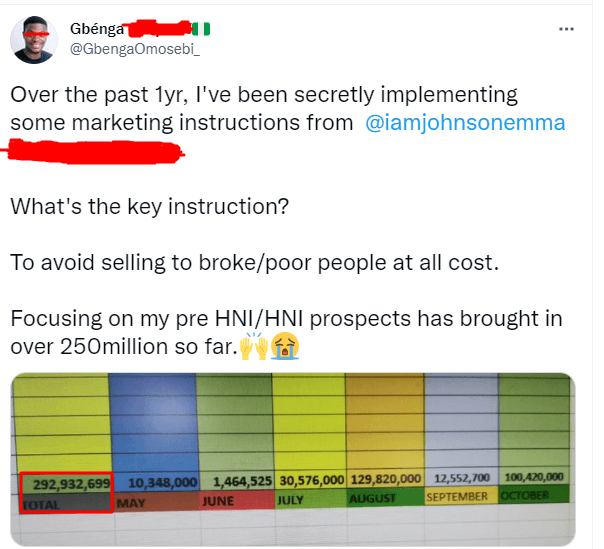Select the SEPTEMBER header cell
604x549 pixels.
pyautogui.click(x=461, y=496)
